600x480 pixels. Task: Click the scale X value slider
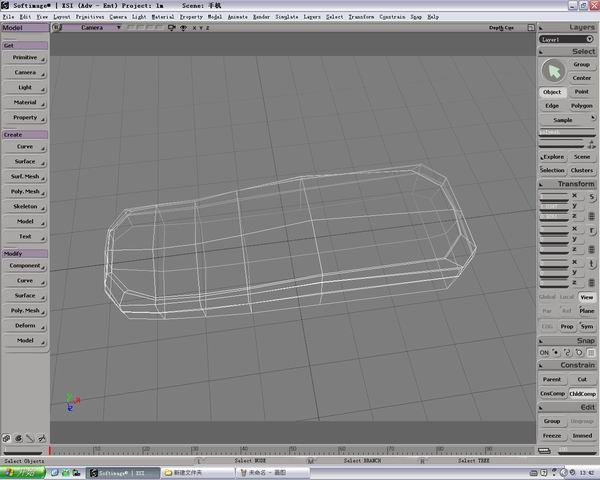554,197
